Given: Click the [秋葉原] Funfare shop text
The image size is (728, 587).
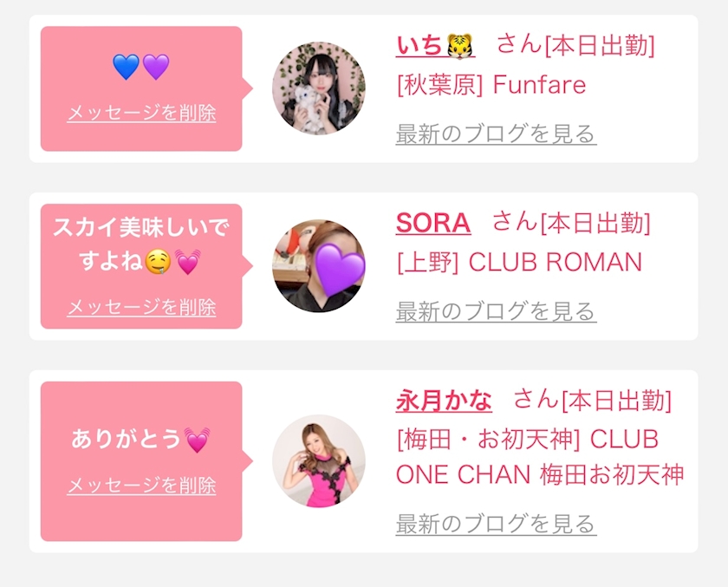Looking at the screenshot, I should (491, 85).
